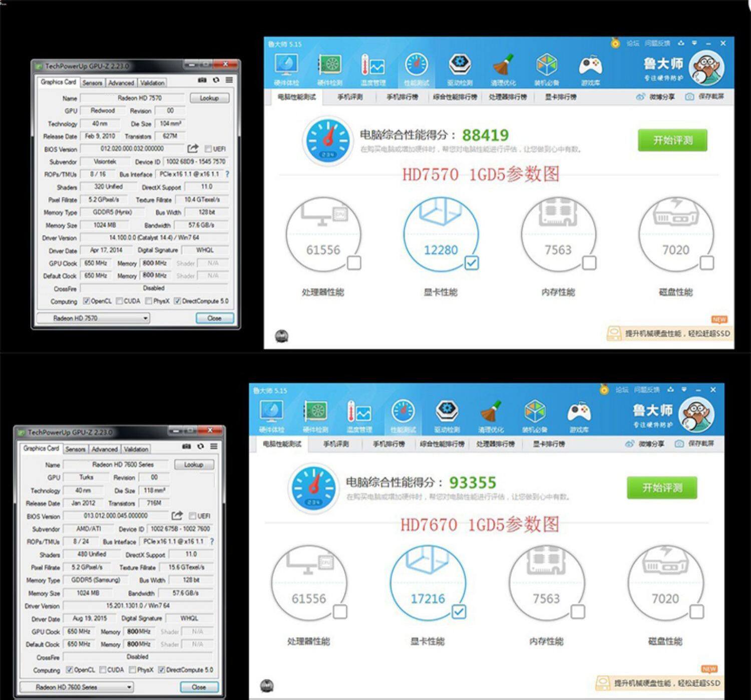Click green 开始评测 button beside score 93355
Screen dimensions: 751x700
tap(662, 488)
